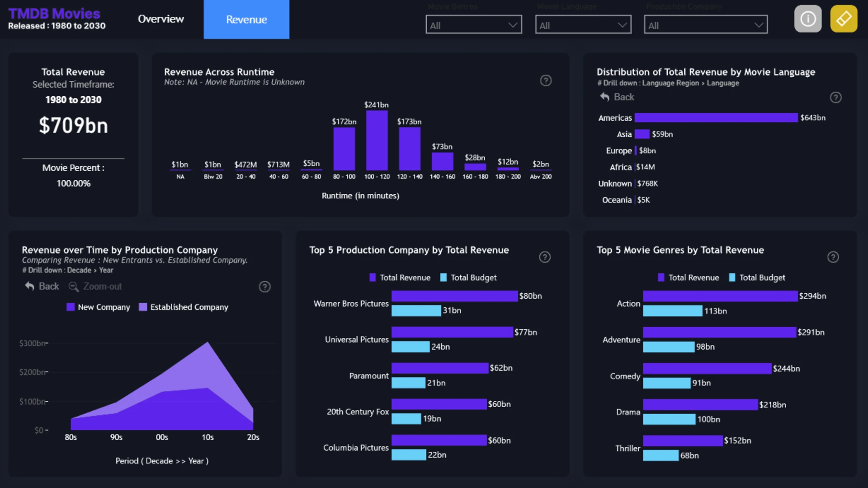Click the Adventure genre total revenue bar
This screenshot has width=868, height=488.
(x=719, y=332)
